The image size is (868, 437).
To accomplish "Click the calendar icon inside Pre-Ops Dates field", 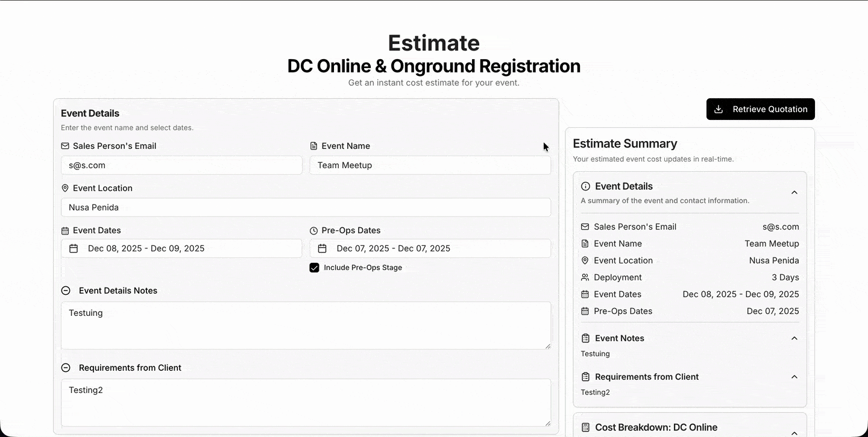I will pos(322,248).
